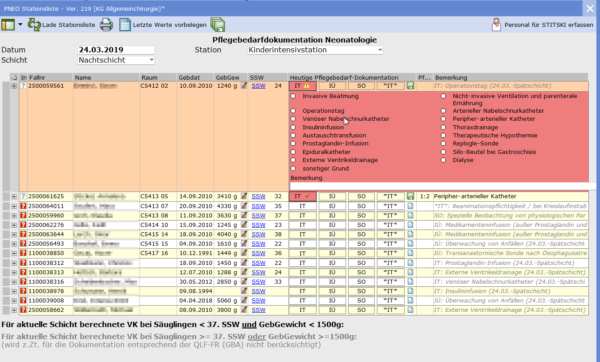Click *IT* button for case 2500062276

point(390,225)
